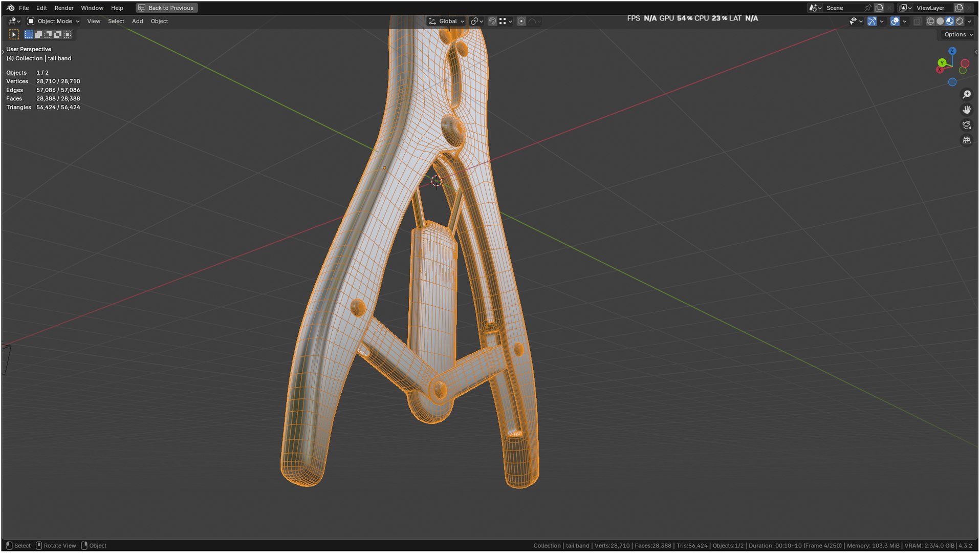Viewport: 980px width, 553px height.
Task: Open the Window menu
Action: coord(92,8)
